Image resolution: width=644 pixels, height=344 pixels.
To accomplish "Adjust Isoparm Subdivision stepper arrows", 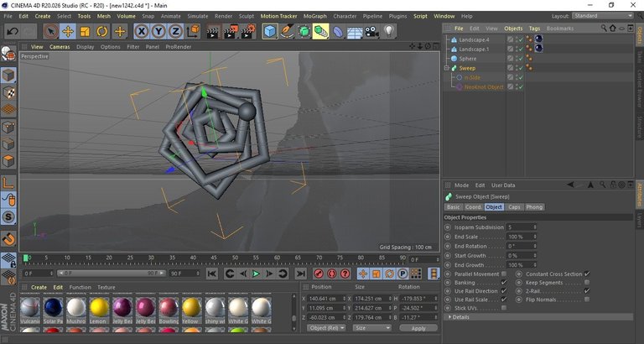I will 535,227.
